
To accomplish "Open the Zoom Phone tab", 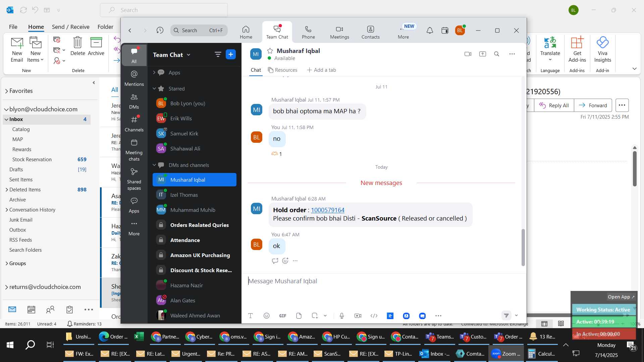I will coord(308,33).
